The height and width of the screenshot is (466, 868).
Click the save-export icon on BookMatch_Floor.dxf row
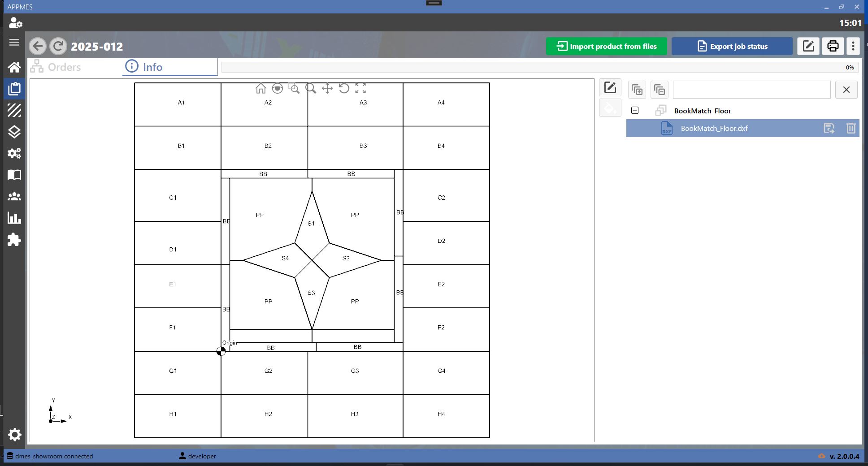829,128
